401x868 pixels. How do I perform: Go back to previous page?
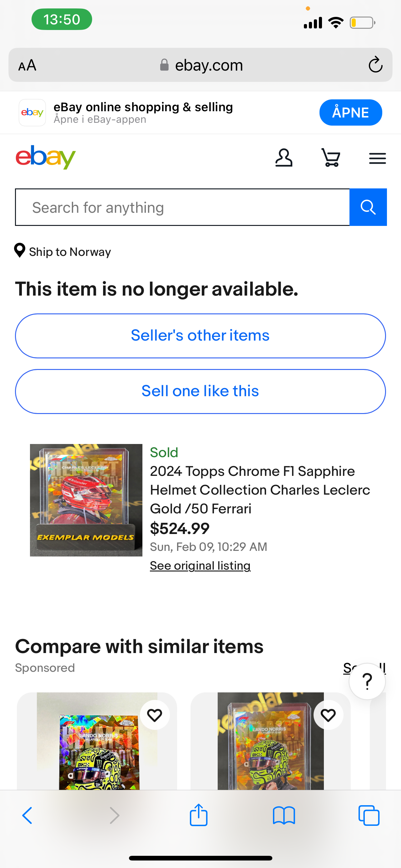[x=27, y=816]
